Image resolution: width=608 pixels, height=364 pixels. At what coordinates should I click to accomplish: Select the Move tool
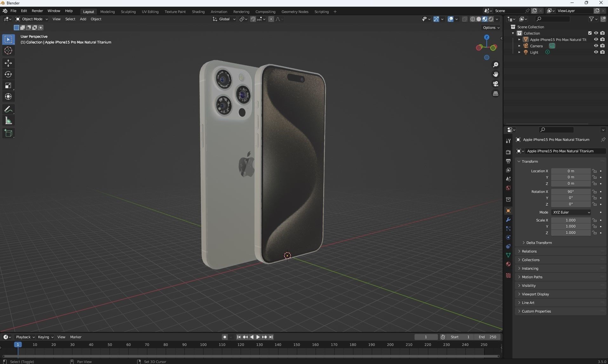(8, 63)
